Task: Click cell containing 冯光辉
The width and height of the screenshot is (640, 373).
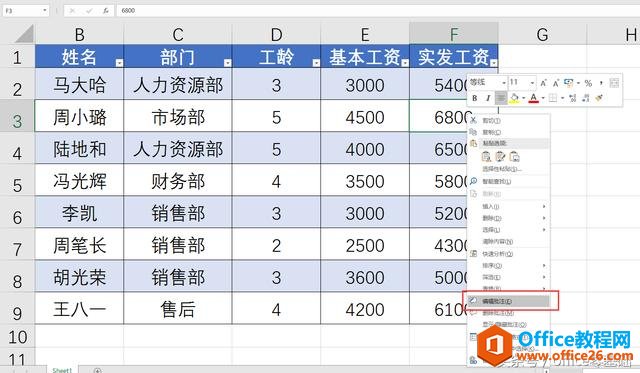Action: 79,181
